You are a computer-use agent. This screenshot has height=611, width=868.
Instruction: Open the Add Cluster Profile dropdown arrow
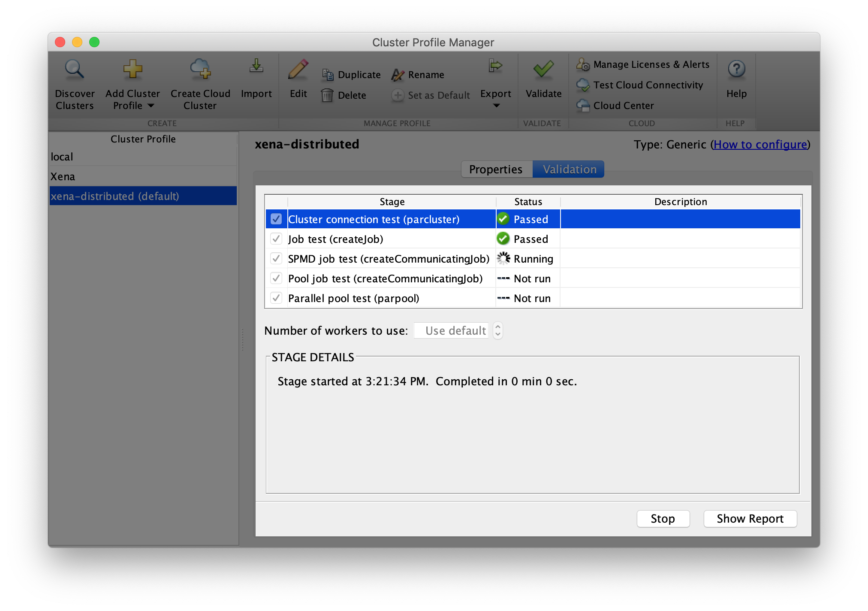pyautogui.click(x=151, y=106)
